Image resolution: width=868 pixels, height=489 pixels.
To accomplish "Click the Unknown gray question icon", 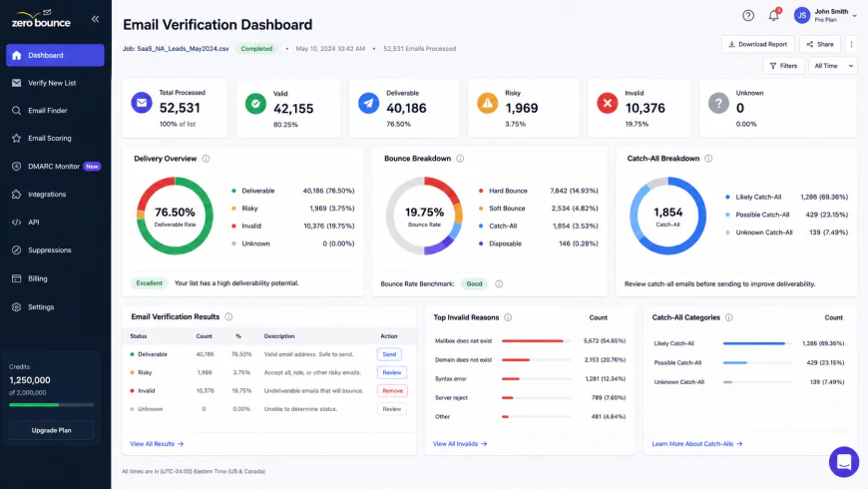I will tap(718, 103).
